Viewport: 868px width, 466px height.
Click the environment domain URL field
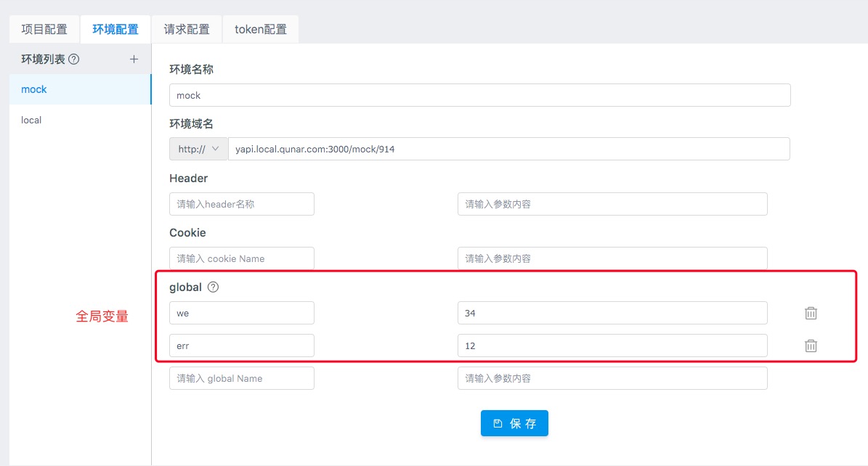[x=508, y=149]
